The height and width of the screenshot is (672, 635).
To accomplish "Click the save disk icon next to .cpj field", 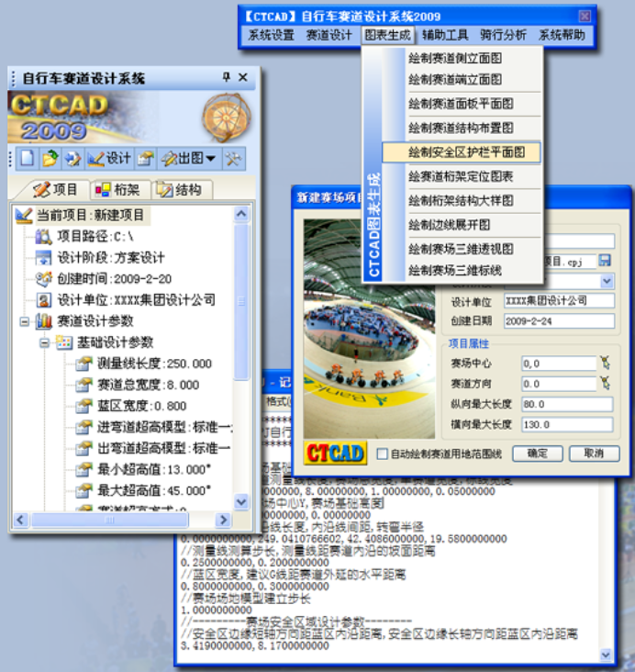I will (x=605, y=261).
